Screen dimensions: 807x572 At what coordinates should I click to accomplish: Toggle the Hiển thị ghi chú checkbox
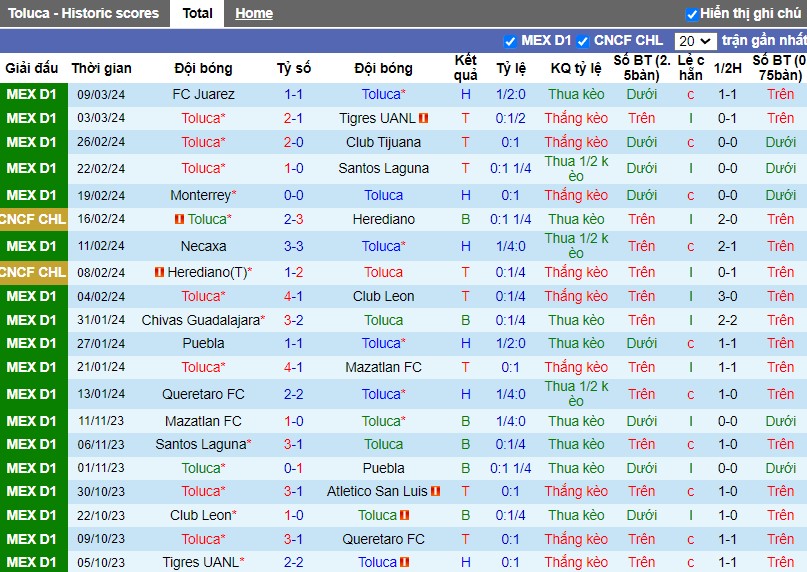pyautogui.click(x=692, y=14)
